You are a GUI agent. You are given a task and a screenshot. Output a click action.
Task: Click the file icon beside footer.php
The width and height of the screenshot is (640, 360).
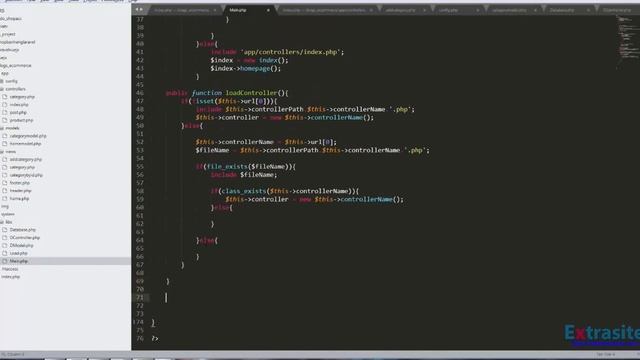coord(5,183)
